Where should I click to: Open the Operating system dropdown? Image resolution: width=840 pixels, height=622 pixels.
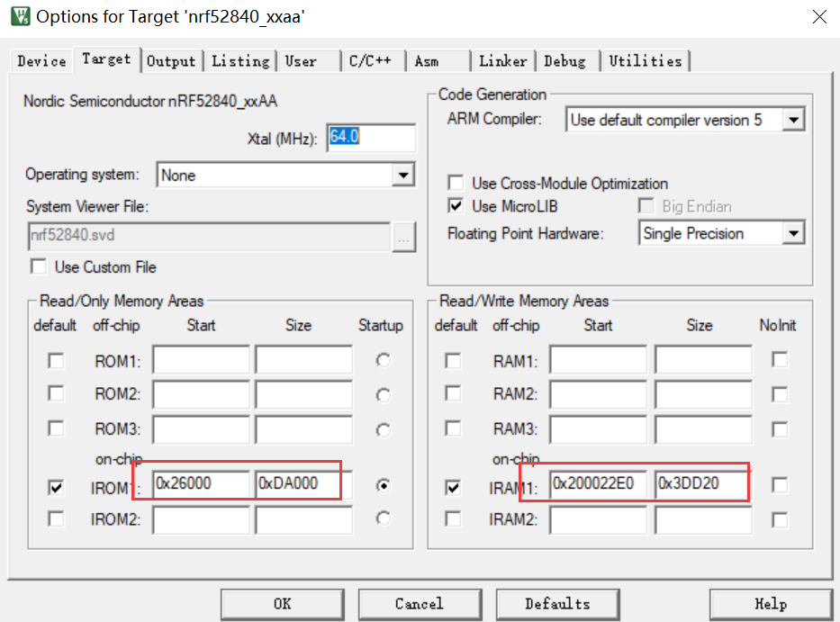402,174
